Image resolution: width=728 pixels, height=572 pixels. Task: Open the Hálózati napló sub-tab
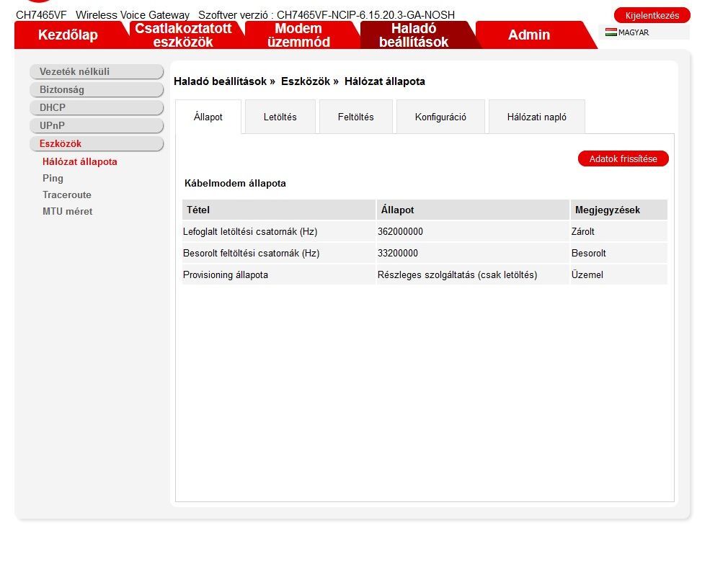[537, 117]
